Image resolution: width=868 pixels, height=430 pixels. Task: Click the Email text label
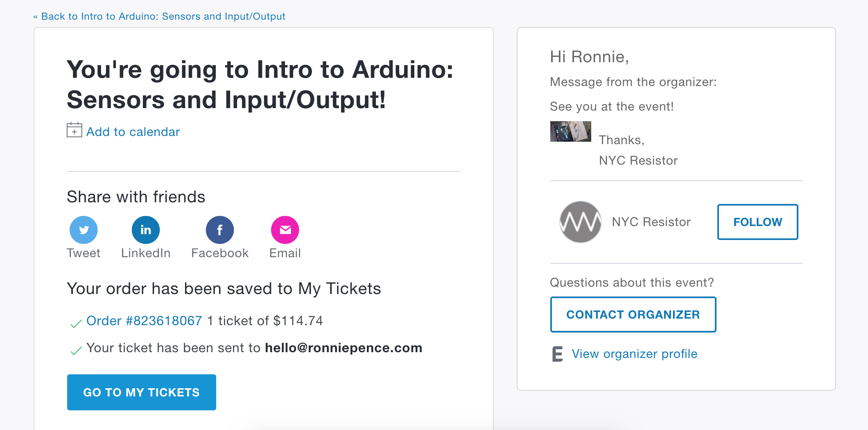coord(285,253)
